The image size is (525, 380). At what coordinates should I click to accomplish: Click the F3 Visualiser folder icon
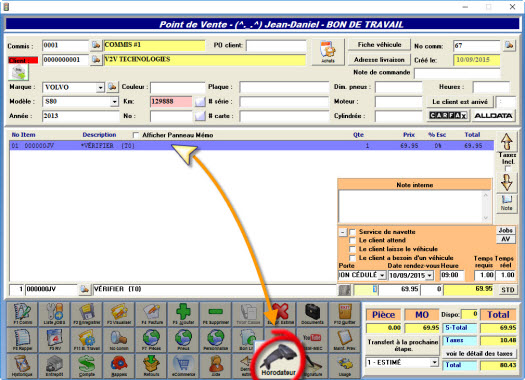[119, 314]
